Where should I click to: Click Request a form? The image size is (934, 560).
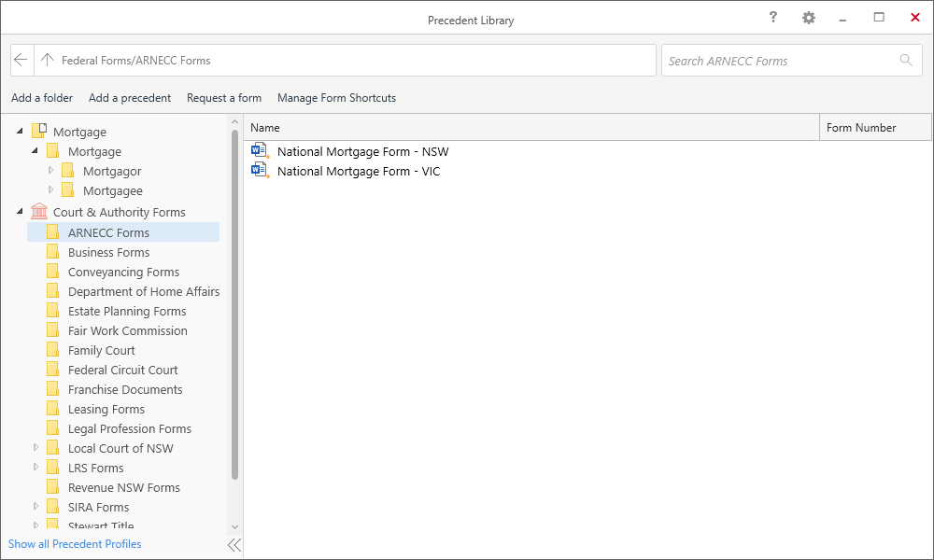coord(224,98)
